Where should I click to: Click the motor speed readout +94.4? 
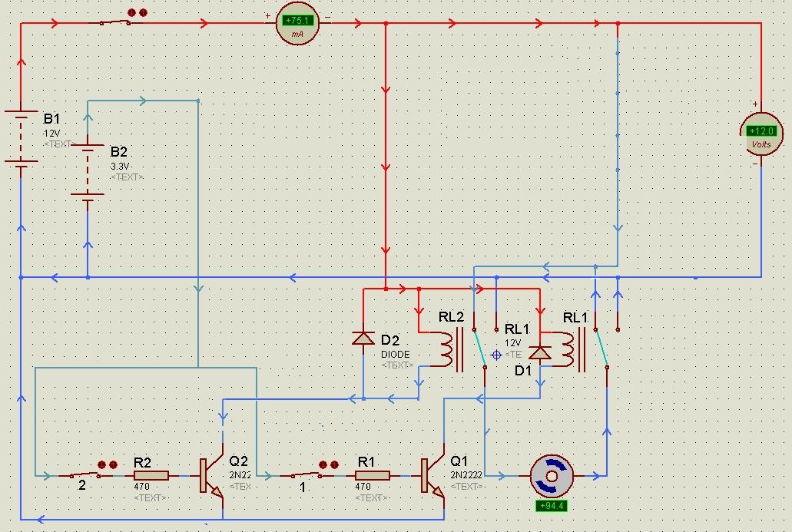coord(552,506)
